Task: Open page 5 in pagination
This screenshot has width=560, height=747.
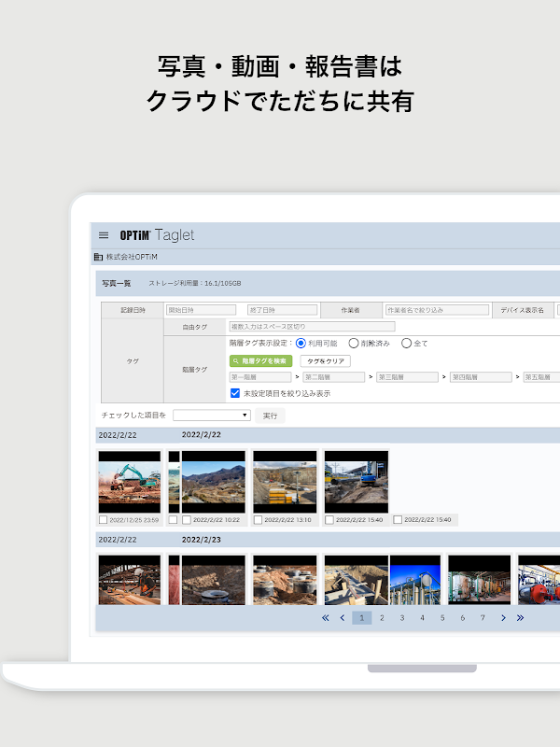Action: 442,617
